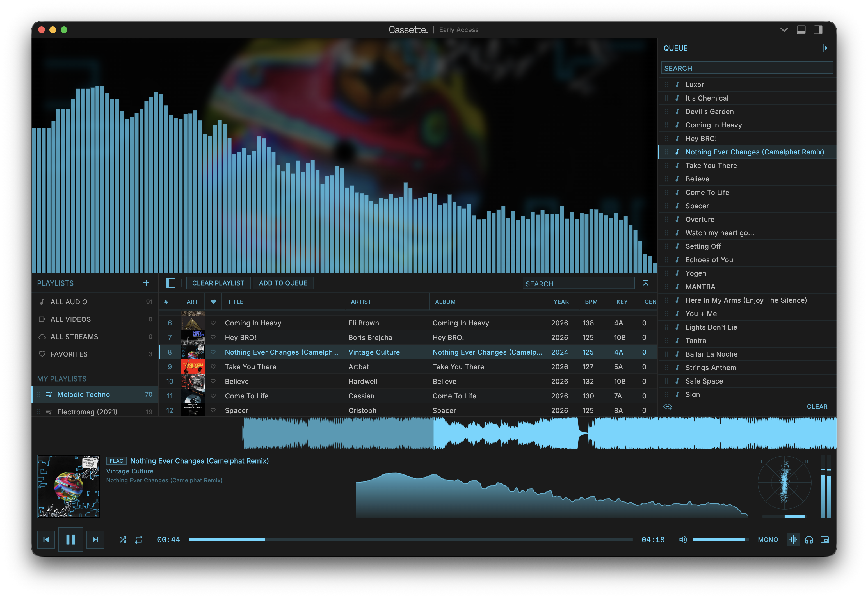Screen dimensions: 868x598
Task: Collapse the playlist panel upward arrow
Action: [645, 283]
